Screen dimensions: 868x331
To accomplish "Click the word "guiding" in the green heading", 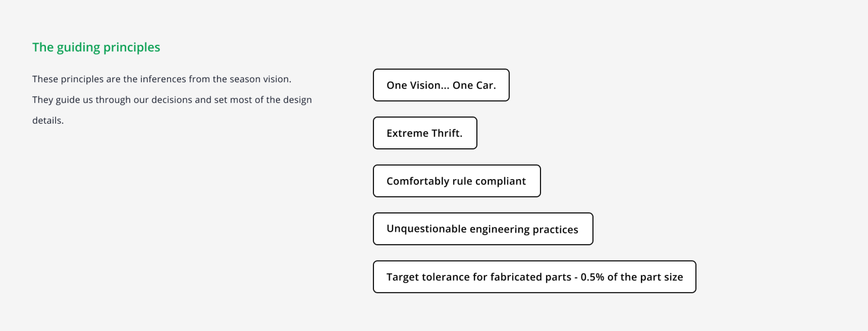I will pos(78,47).
